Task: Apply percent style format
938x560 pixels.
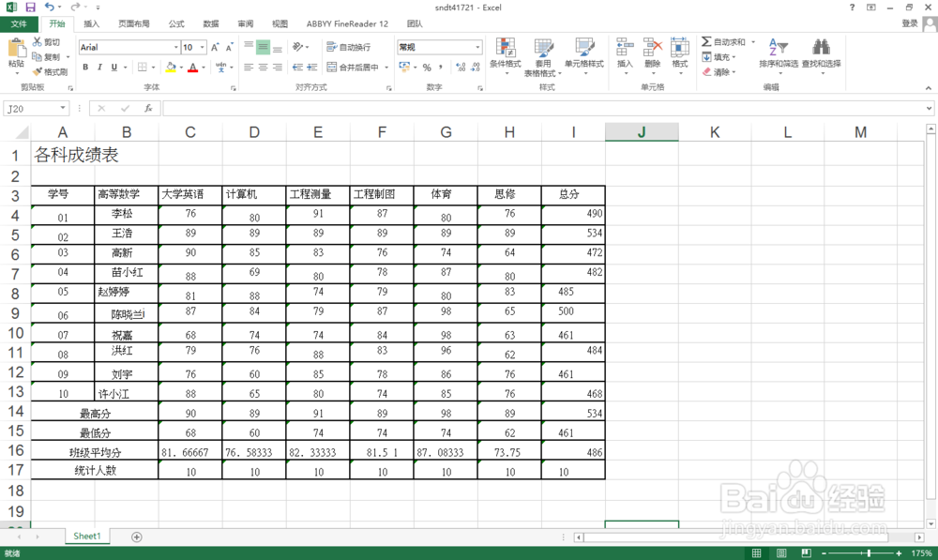Action: 427,67
